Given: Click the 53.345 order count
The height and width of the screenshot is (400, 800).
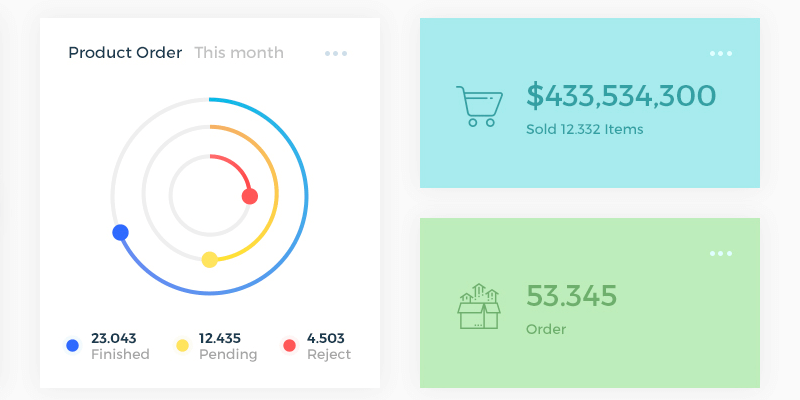Looking at the screenshot, I should [571, 296].
